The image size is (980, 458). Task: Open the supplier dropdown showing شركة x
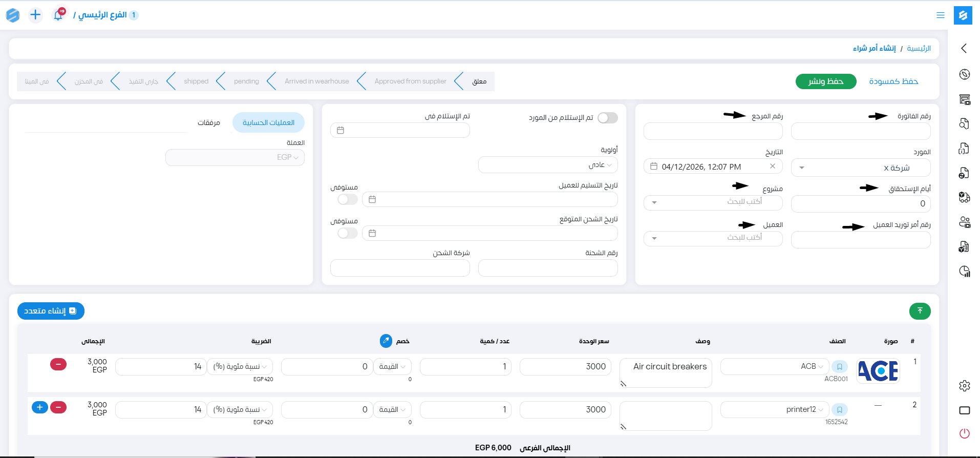pos(860,168)
